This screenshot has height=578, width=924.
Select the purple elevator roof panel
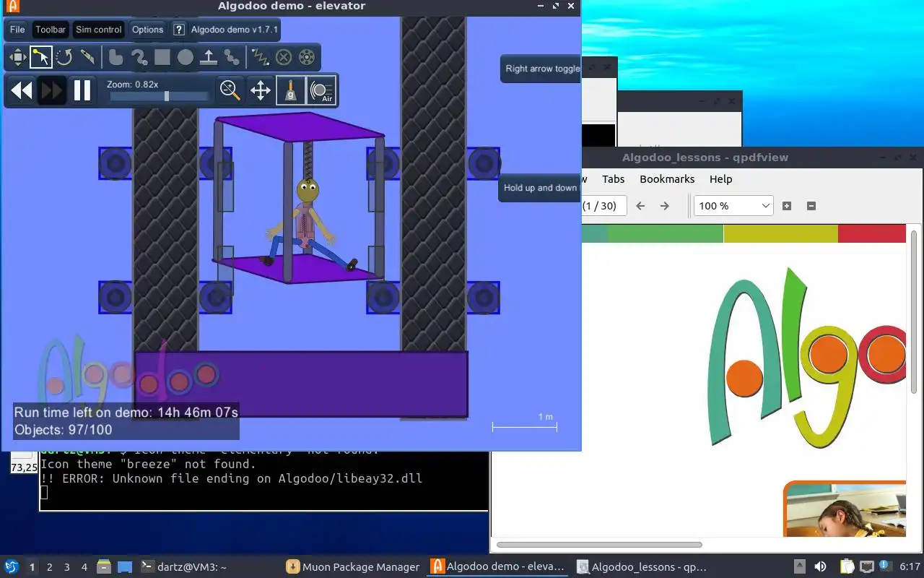click(300, 126)
